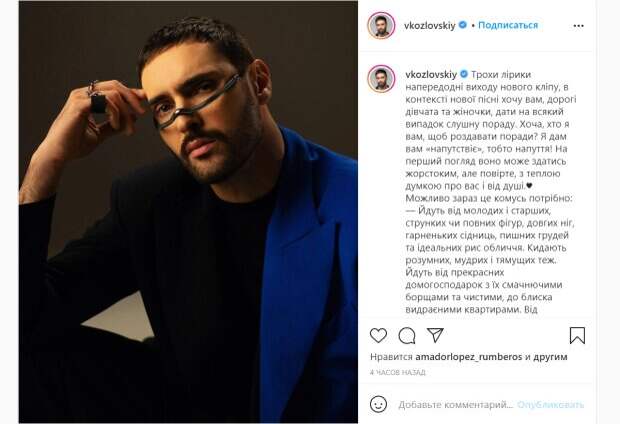Click the verified badge beside the header username
The width and height of the screenshot is (620, 424).
pos(463,25)
